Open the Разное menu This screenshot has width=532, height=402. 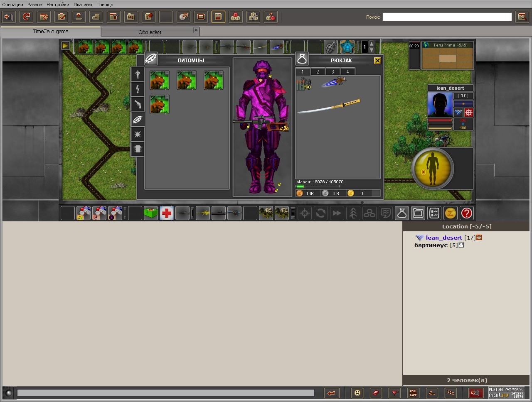35,5
